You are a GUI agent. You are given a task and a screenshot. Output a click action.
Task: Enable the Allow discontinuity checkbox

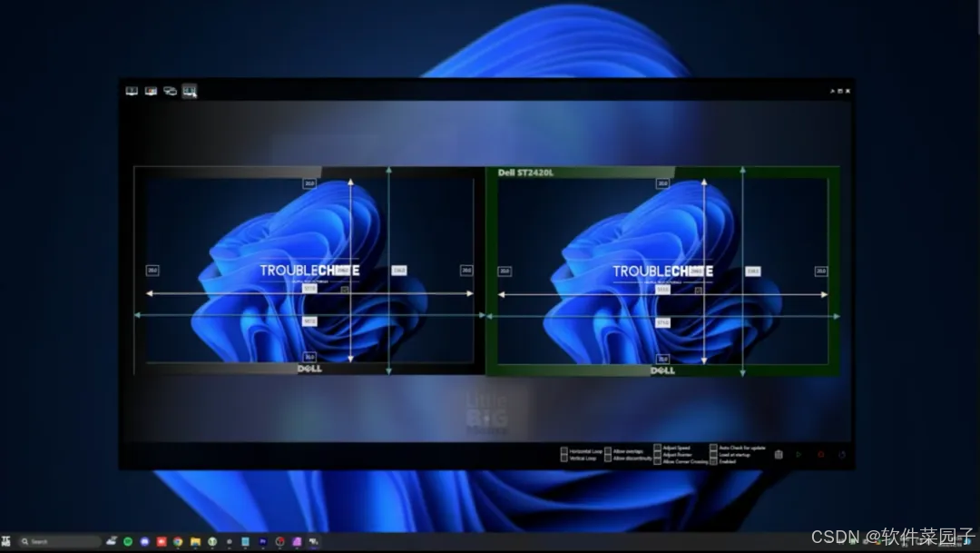click(x=607, y=458)
